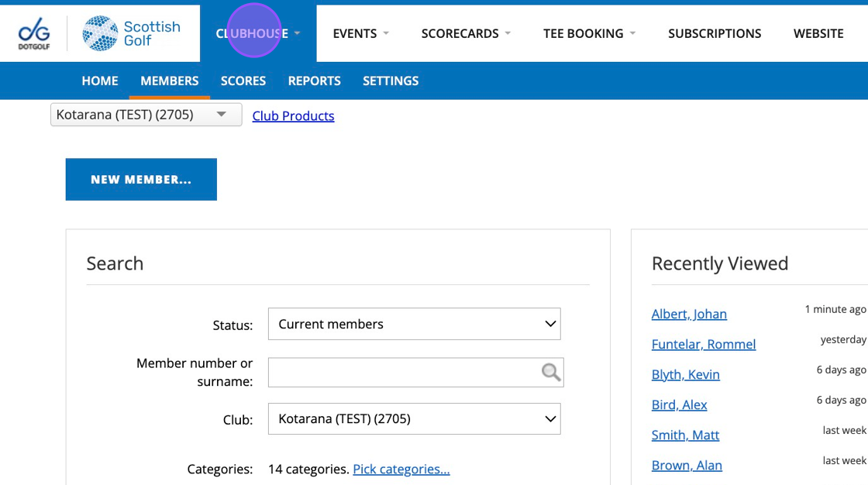Open recently viewed Brown, Alan

click(x=687, y=465)
